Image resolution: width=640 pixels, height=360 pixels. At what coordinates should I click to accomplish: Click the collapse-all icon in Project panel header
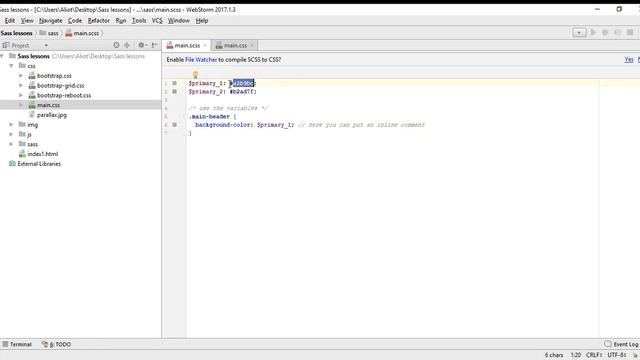127,45
